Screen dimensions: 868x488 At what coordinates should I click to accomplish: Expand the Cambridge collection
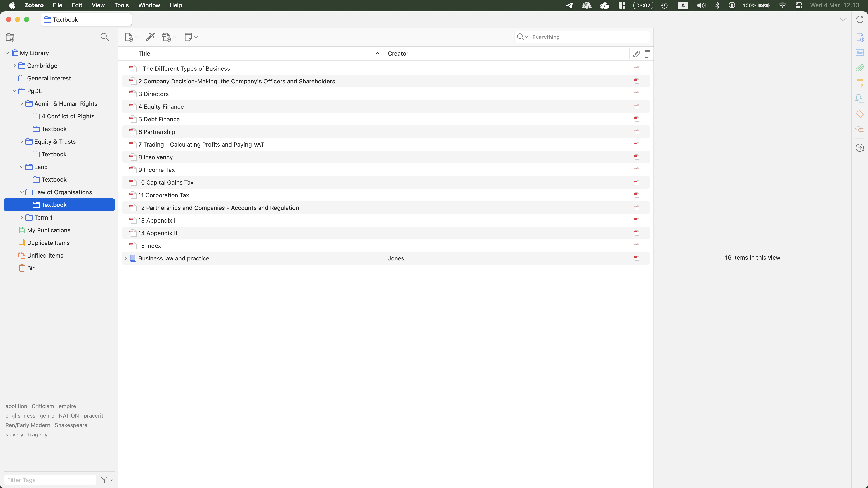click(14, 66)
